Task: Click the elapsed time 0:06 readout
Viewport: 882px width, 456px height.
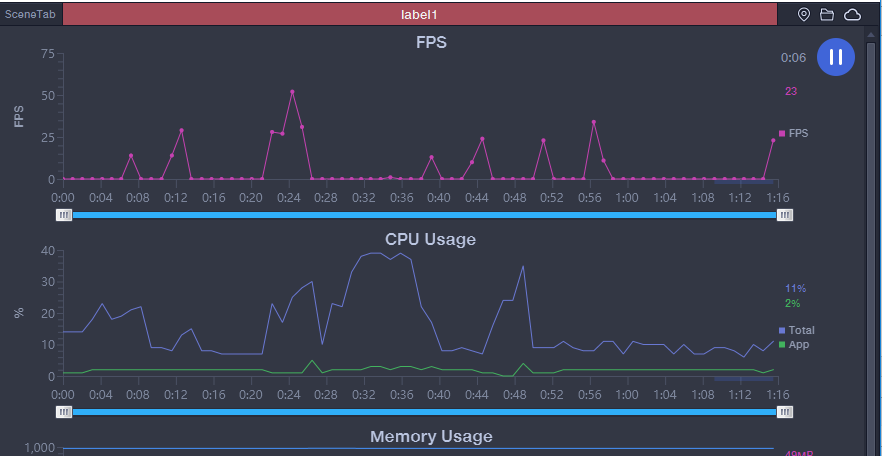Action: pos(793,58)
